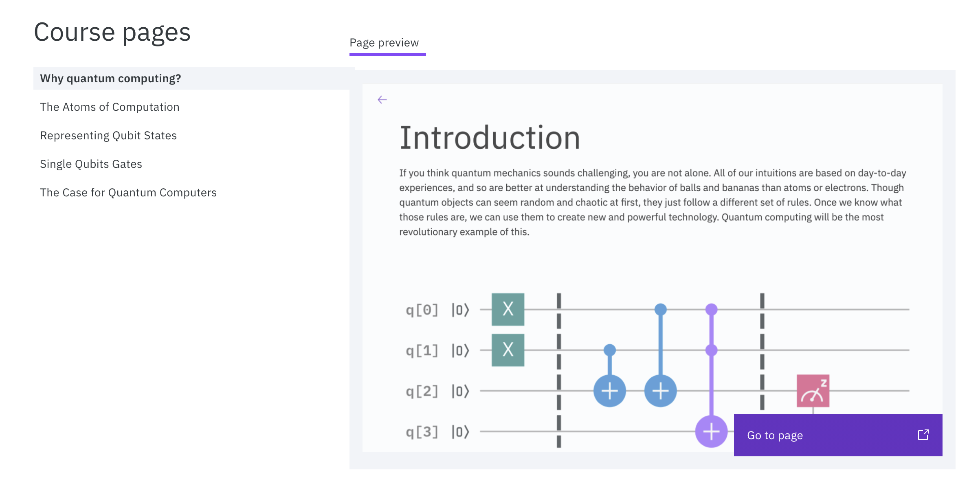Click the |0⟩ label next to q[0]

point(460,310)
